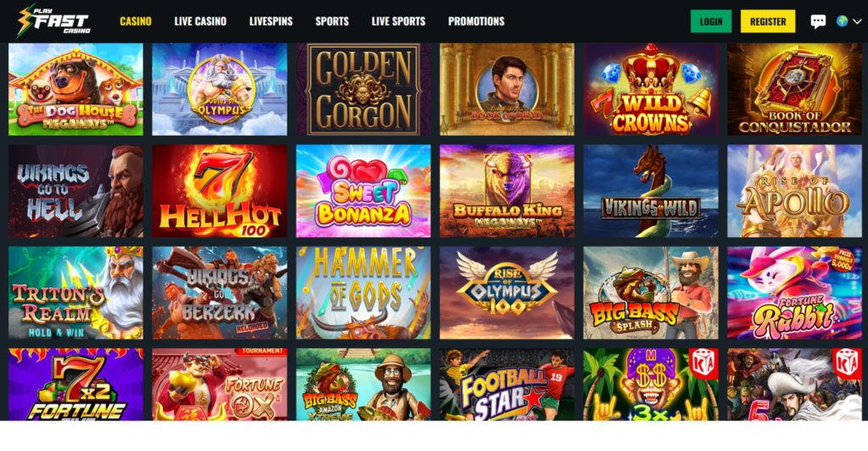The image size is (868, 451).
Task: Open the Gates of Olympus game tile
Action: 220,89
